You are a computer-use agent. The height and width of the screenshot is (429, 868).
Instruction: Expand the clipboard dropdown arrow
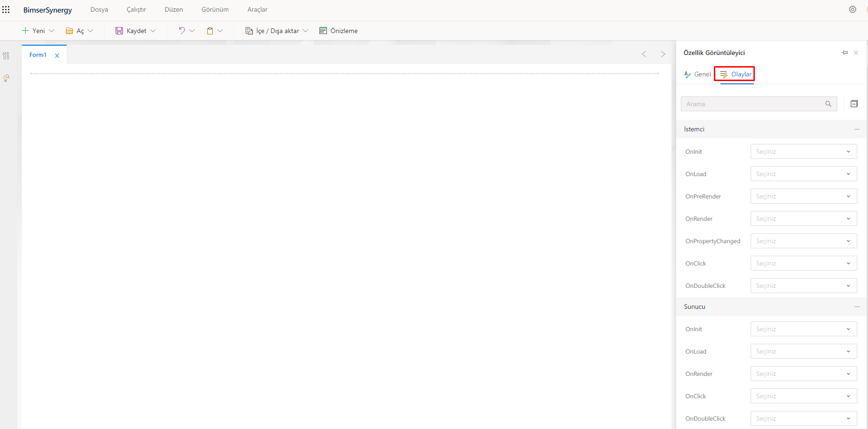click(x=220, y=31)
